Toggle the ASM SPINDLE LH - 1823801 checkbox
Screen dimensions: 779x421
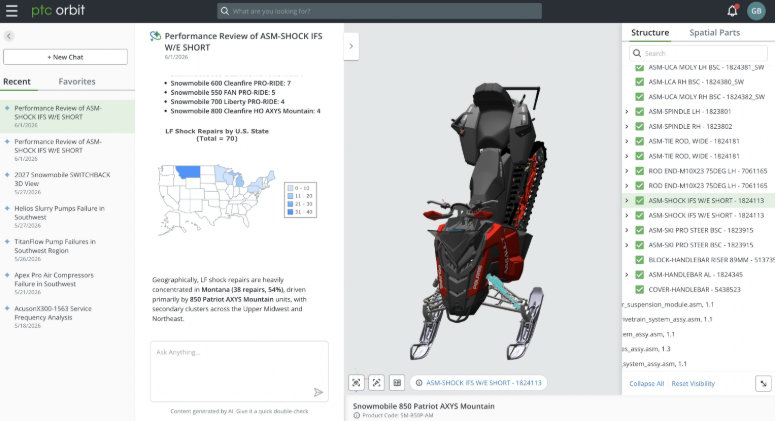coord(639,111)
